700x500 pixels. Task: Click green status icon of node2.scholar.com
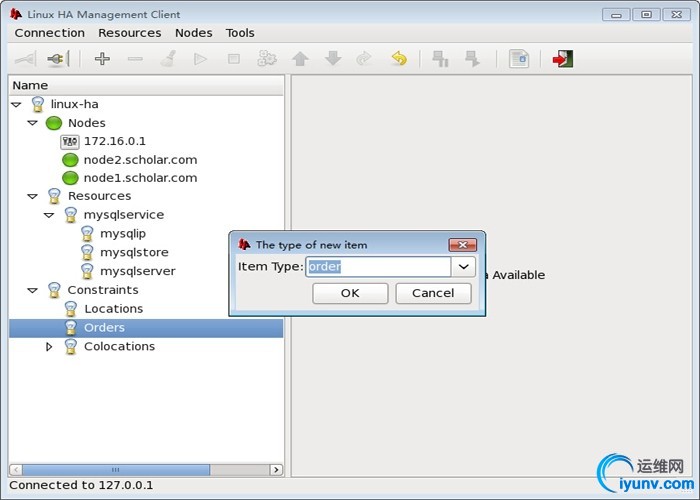(70, 160)
